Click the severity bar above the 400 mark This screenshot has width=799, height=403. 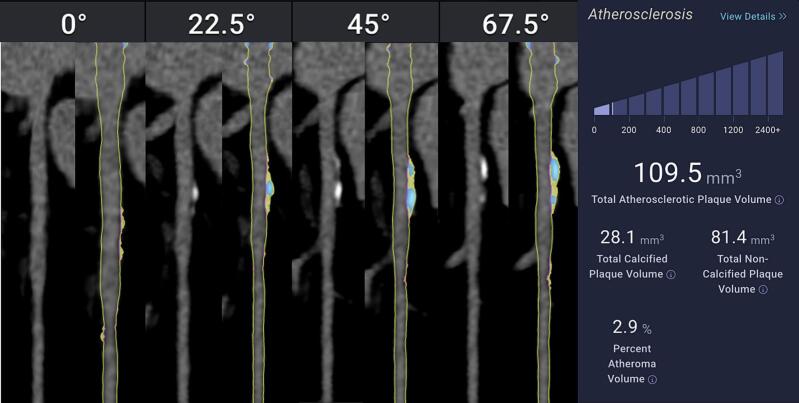[x=671, y=100]
